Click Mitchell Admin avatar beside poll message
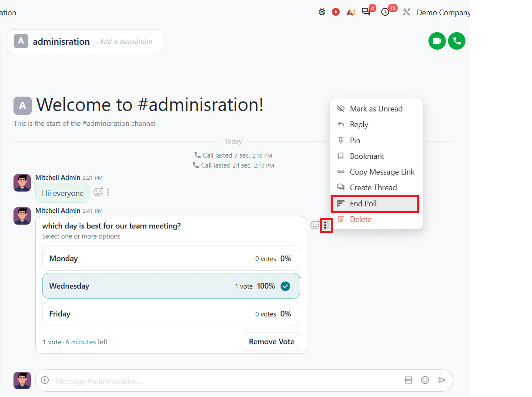This screenshot has height=397, width=532. tap(22, 216)
